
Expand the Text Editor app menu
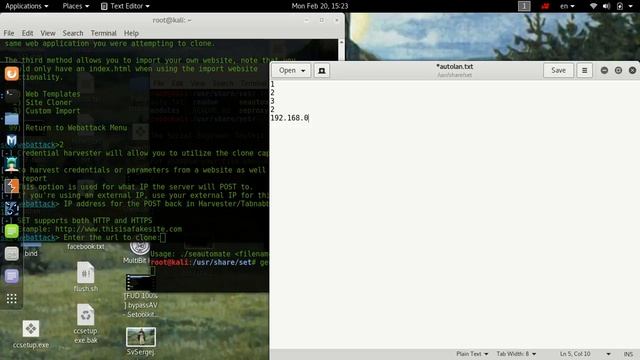[x=125, y=6]
